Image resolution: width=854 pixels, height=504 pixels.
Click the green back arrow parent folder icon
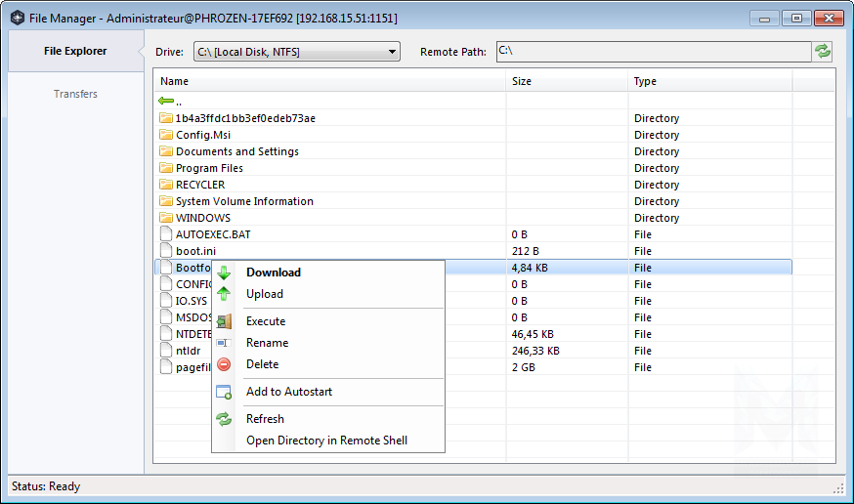coord(166,102)
